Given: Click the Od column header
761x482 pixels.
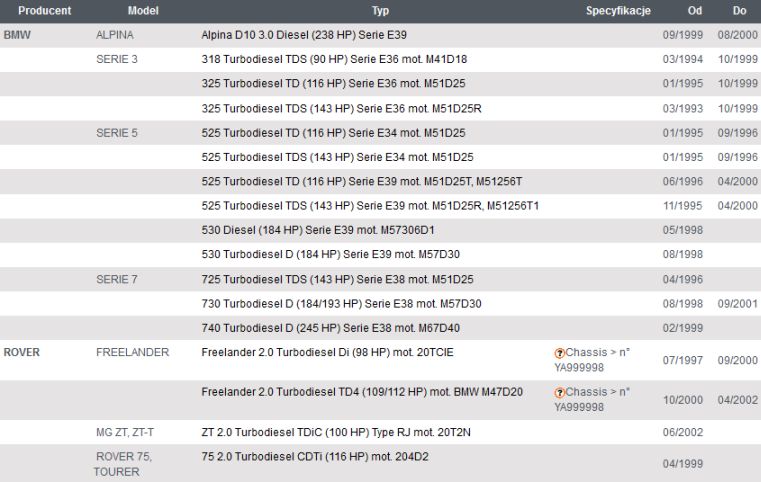Looking at the screenshot, I should click(695, 11).
